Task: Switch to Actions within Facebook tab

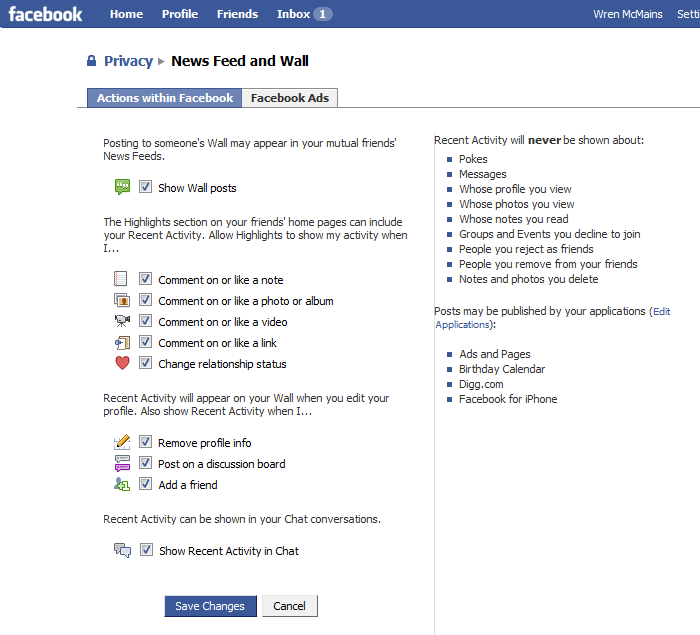Action: (165, 98)
